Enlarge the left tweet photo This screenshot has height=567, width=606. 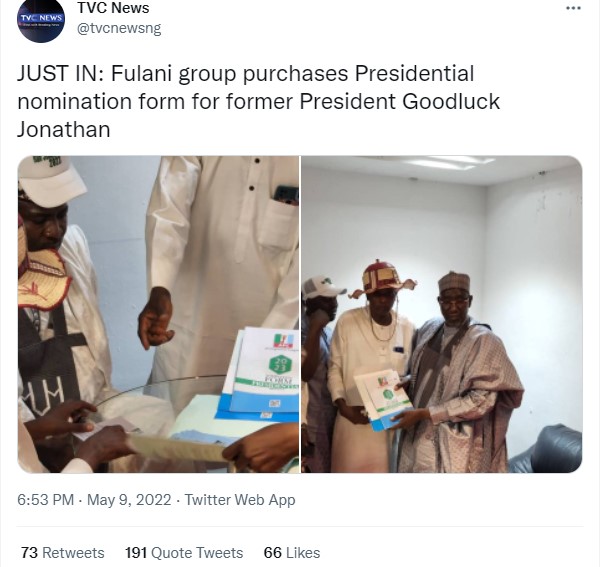tap(158, 314)
